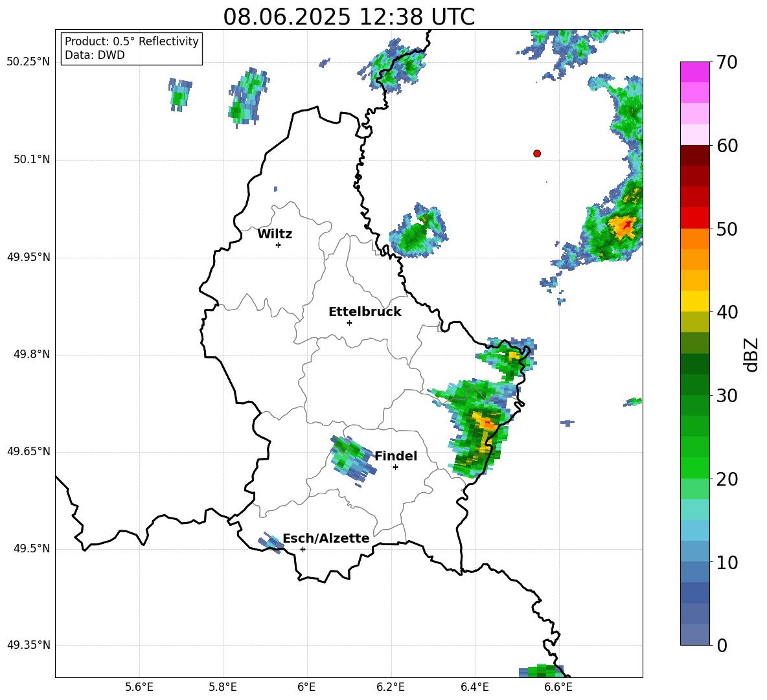Click the 70 tick on the colorbar
Viewport: 767px width, 700px height.
click(727, 62)
